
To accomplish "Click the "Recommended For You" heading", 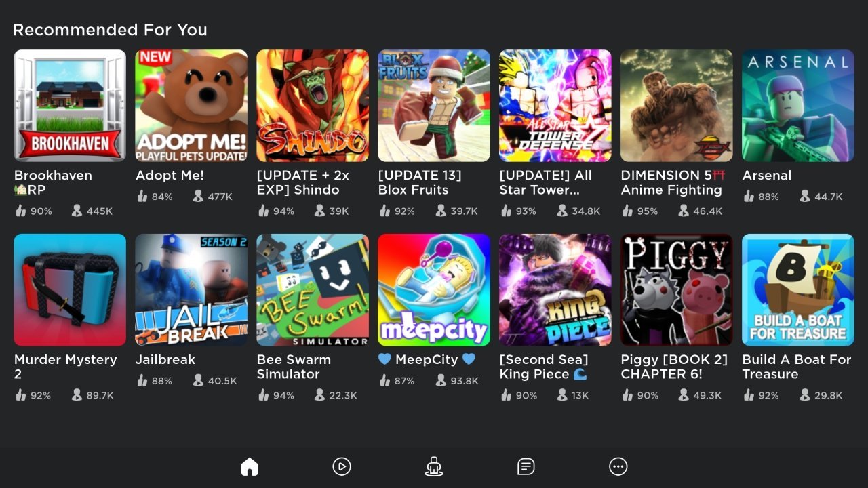I will (110, 30).
